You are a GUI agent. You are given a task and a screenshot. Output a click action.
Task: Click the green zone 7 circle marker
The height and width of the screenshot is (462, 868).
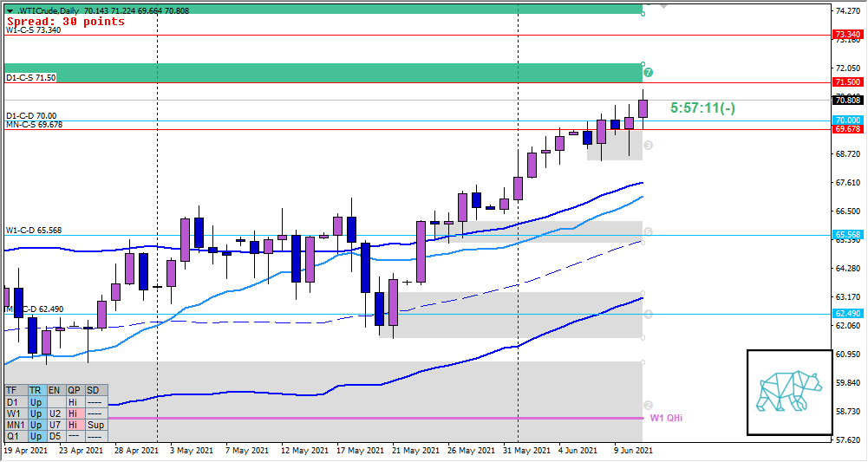coord(649,73)
